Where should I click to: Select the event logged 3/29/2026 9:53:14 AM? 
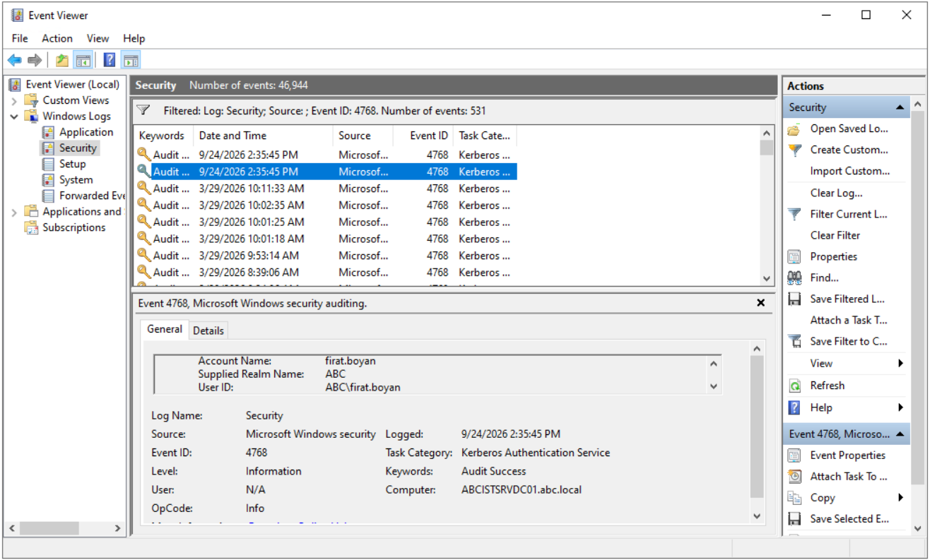(325, 256)
